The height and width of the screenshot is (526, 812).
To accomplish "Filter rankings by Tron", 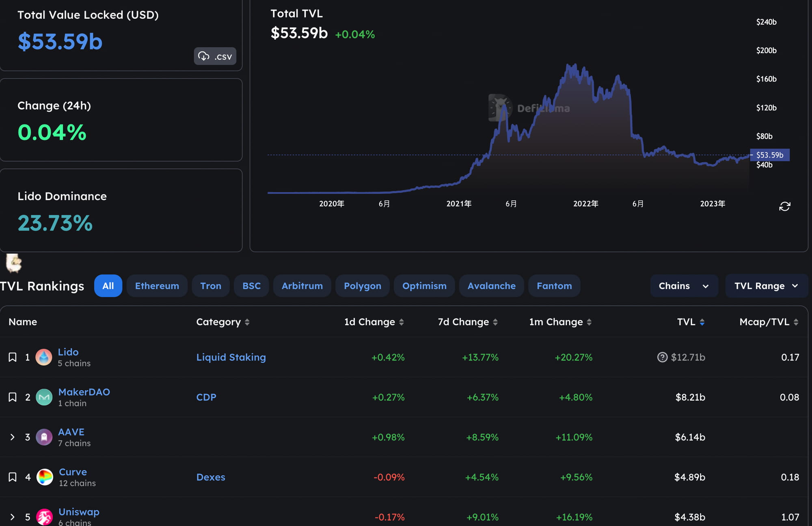I will pyautogui.click(x=211, y=286).
